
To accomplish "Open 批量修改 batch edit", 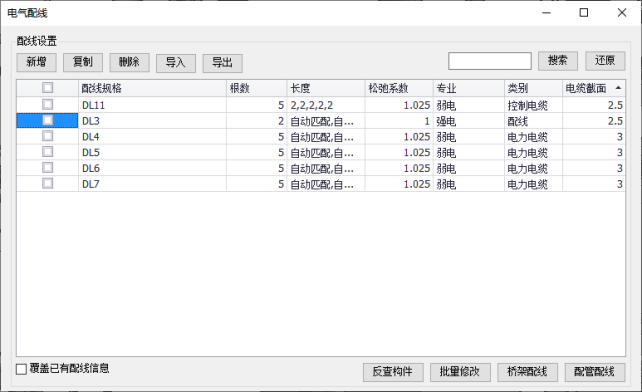I will (x=460, y=372).
